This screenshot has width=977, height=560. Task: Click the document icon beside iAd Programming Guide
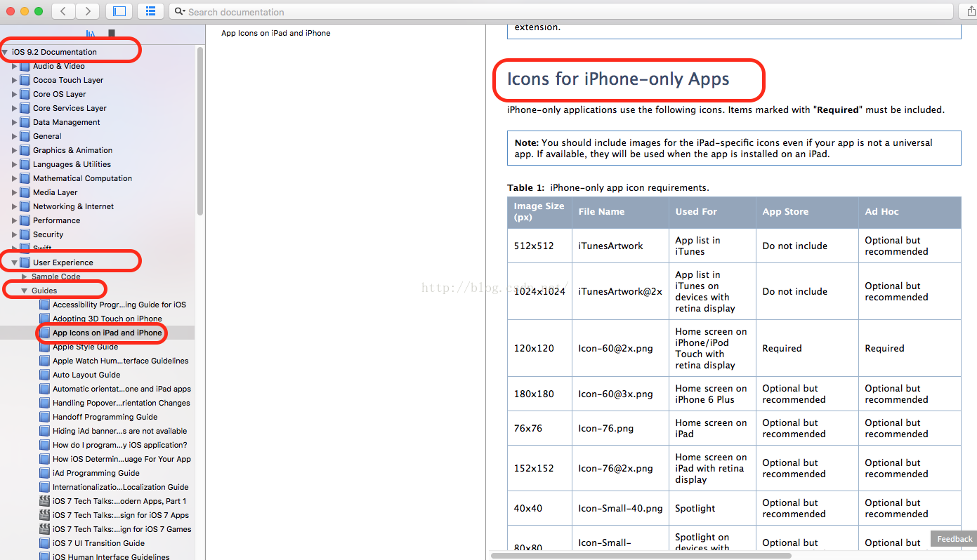pyautogui.click(x=45, y=473)
